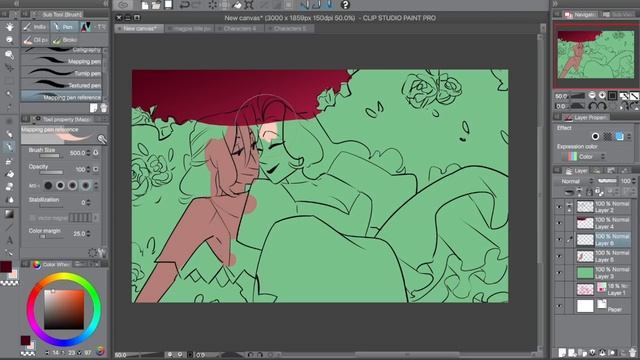Open the Opacity dynamics settings
640x360 pixels.
tap(96, 169)
